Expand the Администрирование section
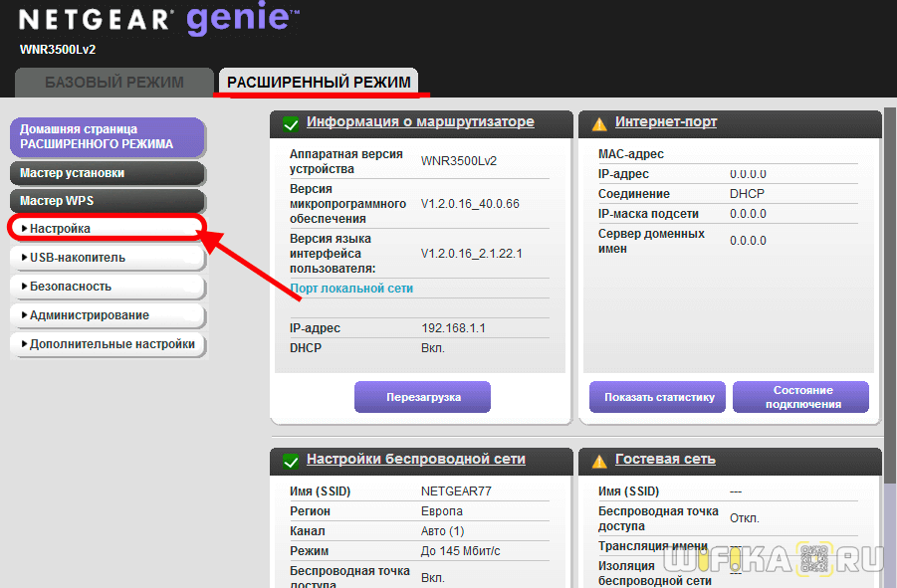This screenshot has width=897, height=588. click(x=107, y=315)
